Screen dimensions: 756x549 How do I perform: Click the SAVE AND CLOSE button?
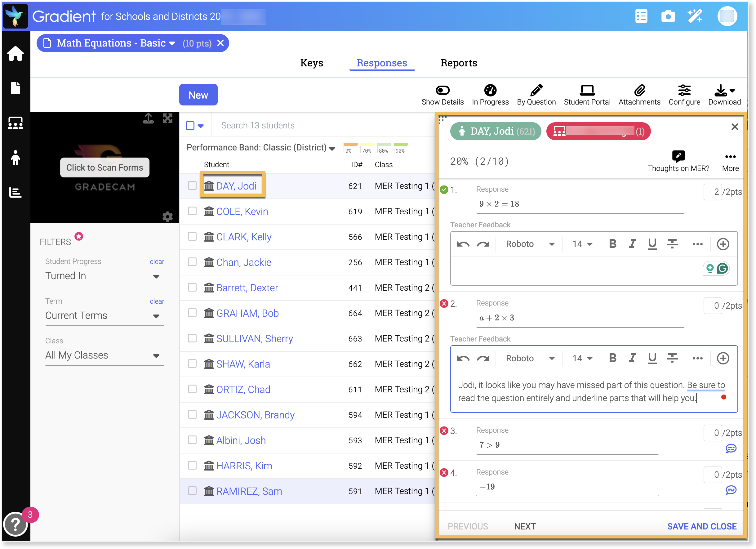coord(701,526)
